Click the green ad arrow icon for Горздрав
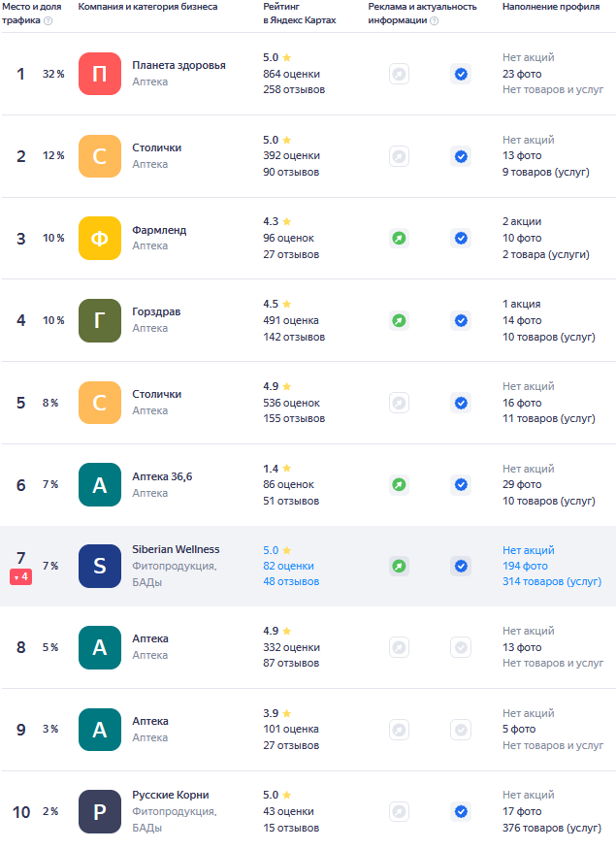Image resolution: width=616 pixels, height=849 pixels. pyautogui.click(x=399, y=320)
